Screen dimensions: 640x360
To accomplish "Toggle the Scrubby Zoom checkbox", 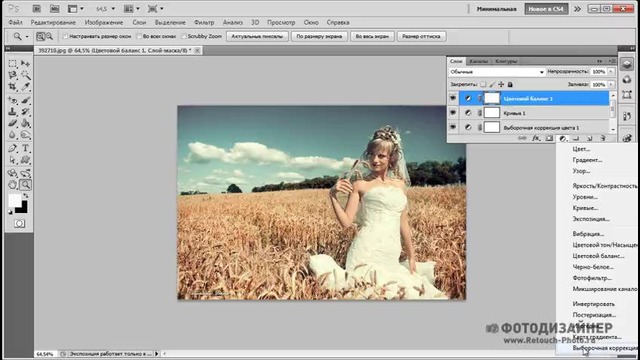I will pyautogui.click(x=184, y=36).
